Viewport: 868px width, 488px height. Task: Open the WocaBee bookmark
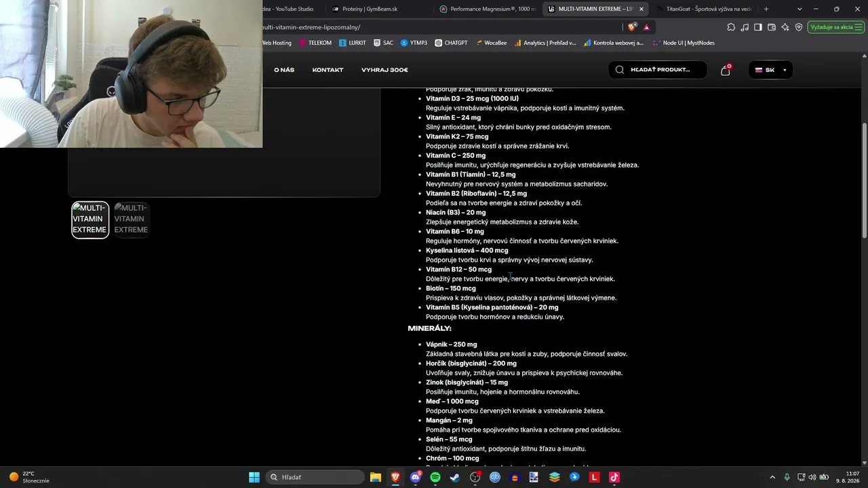pyautogui.click(x=491, y=43)
